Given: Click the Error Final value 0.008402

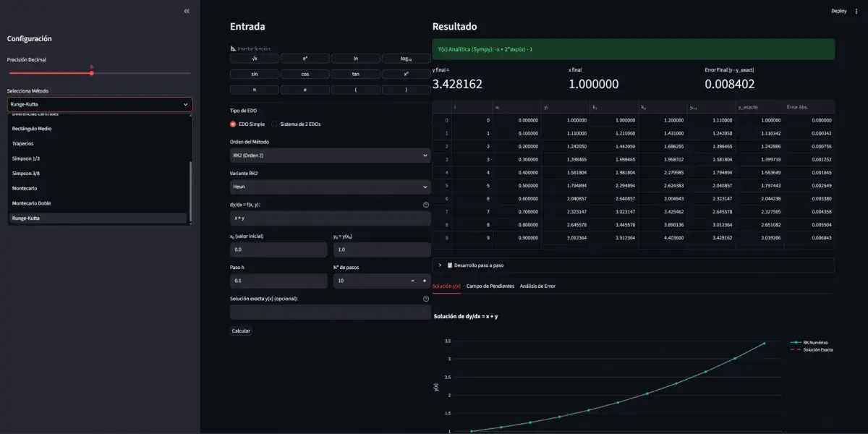Looking at the screenshot, I should coord(729,84).
